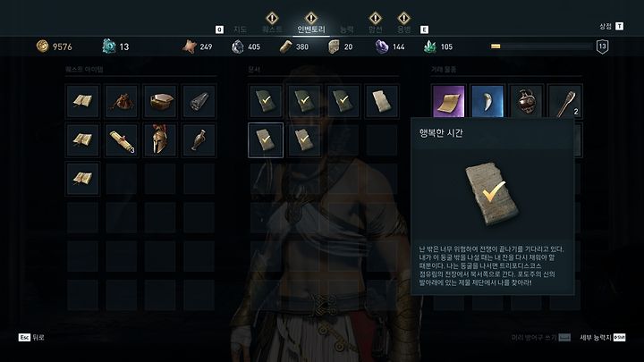Click the Esc 뒤로 back button
Screen dimensions: 644x362
[x=31, y=337]
